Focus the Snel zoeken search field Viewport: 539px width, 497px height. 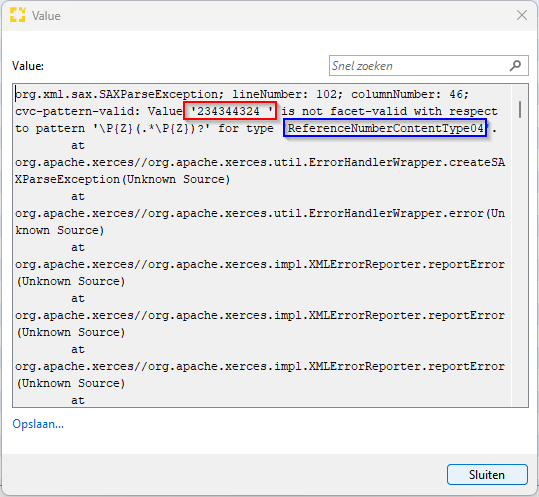428,65
